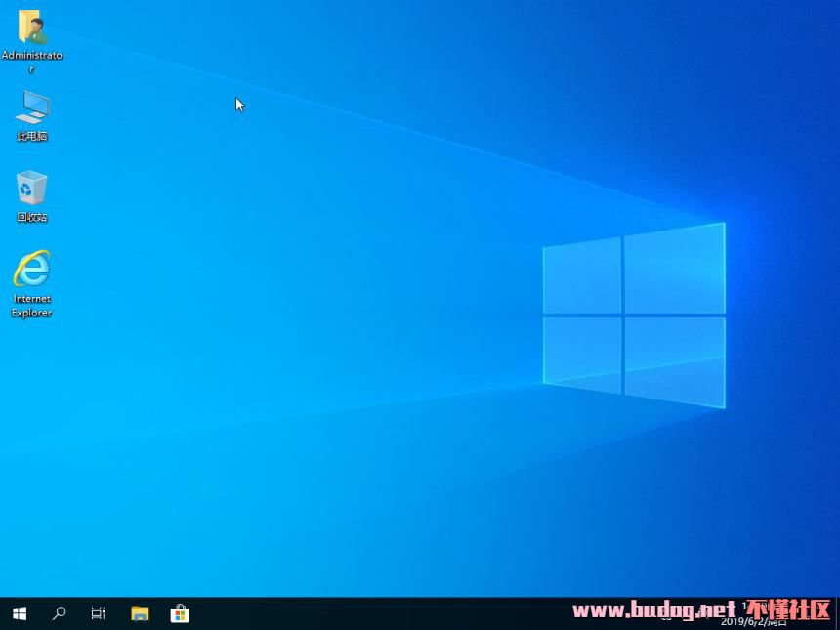Open the Windows Start menu
Screen dimensions: 840x630
[x=20, y=613]
